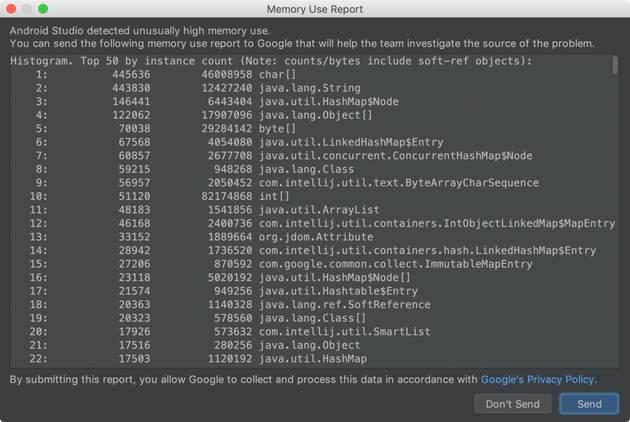Click the report's vertical scrollbar thumb
The image size is (630, 422).
click(x=615, y=65)
